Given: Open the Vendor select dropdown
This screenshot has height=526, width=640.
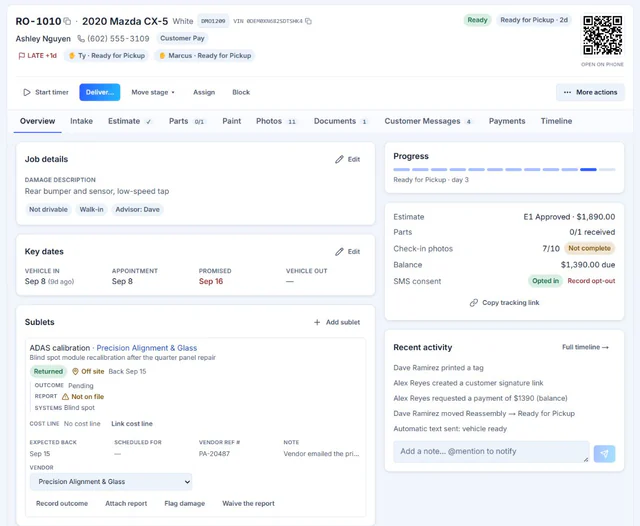Looking at the screenshot, I should [x=111, y=482].
